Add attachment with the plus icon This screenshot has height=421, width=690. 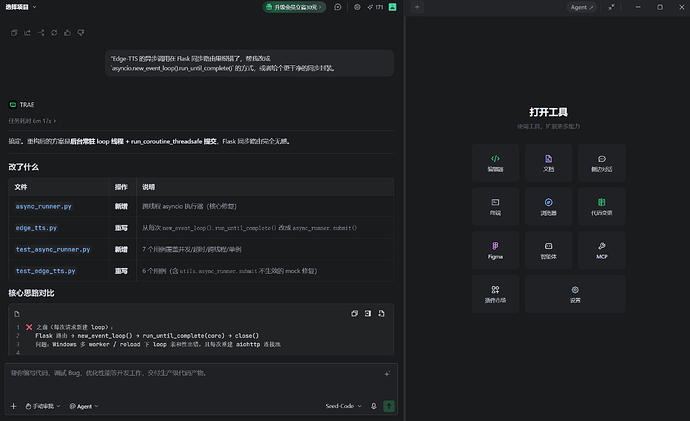14,406
